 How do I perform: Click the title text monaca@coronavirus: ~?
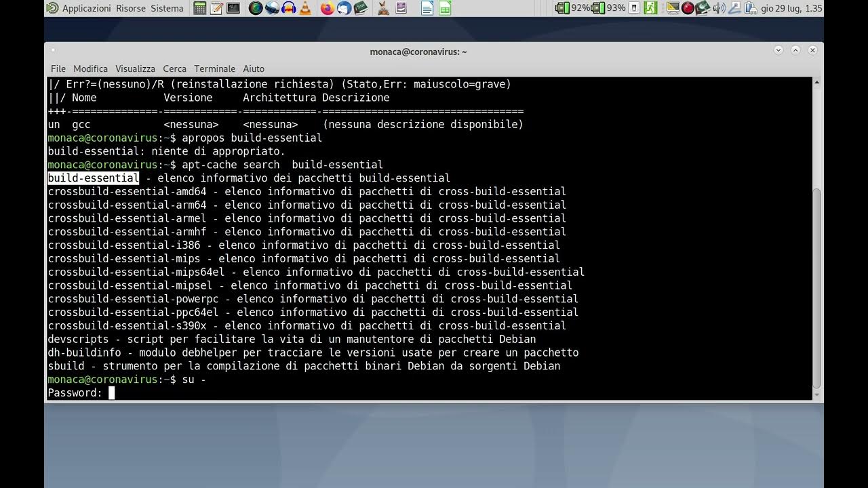click(x=418, y=52)
